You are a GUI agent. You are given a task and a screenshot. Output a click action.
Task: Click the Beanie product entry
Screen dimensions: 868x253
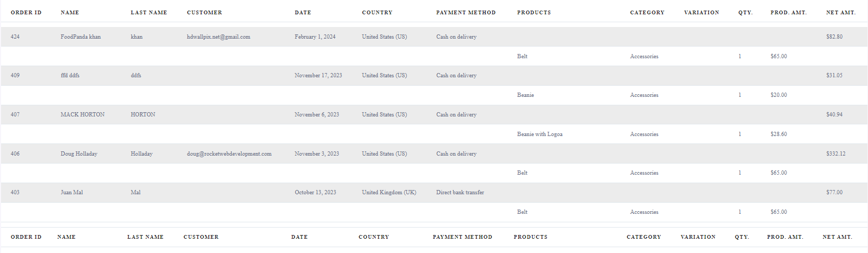[x=525, y=95]
